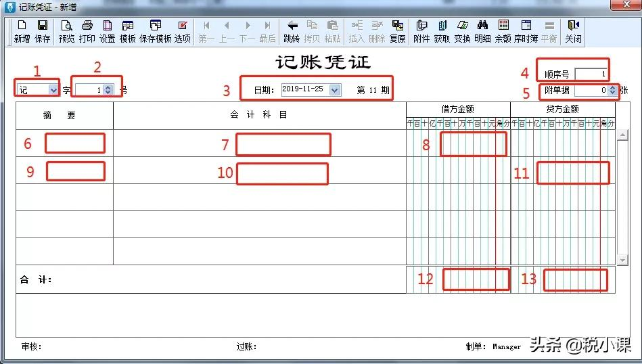Click the voucher number input field
Screen dimensions: 642x364
(89, 90)
